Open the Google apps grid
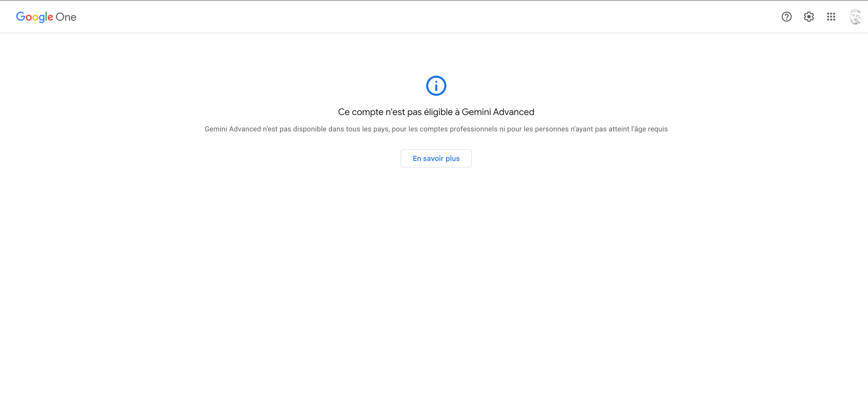Screen dimensions: 868x407 coord(831,17)
